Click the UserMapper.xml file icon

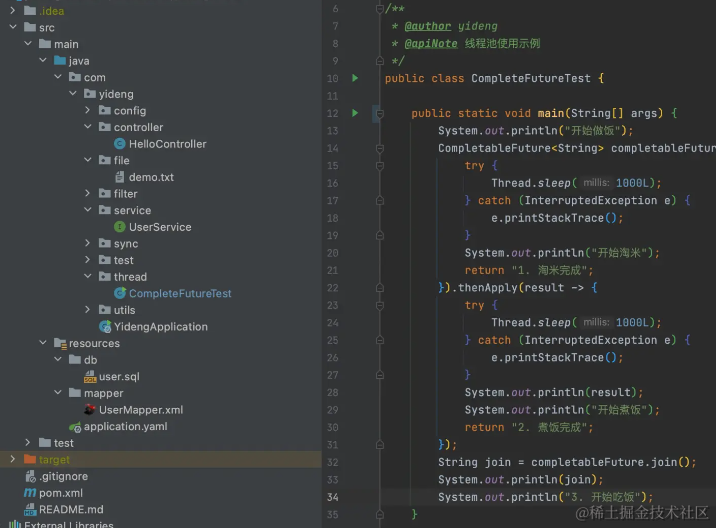(x=90, y=410)
